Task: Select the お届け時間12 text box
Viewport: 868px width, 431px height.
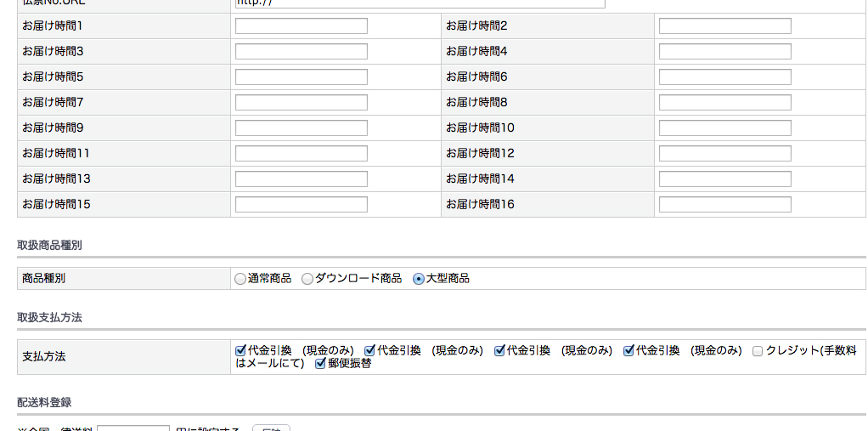Action: [724, 154]
